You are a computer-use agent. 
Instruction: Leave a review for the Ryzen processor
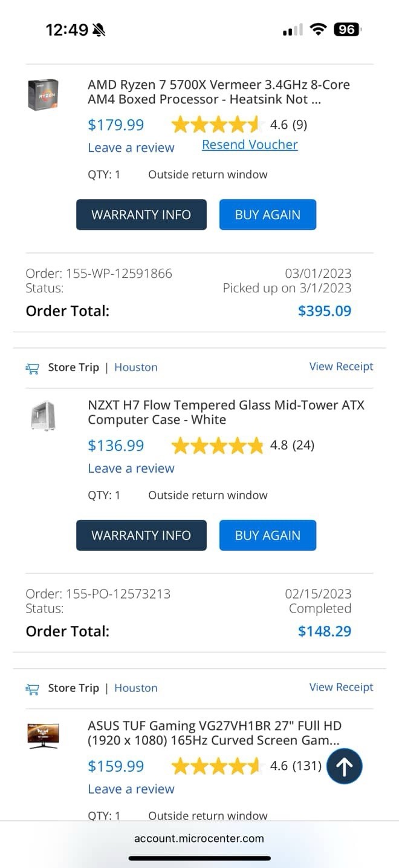pos(131,148)
